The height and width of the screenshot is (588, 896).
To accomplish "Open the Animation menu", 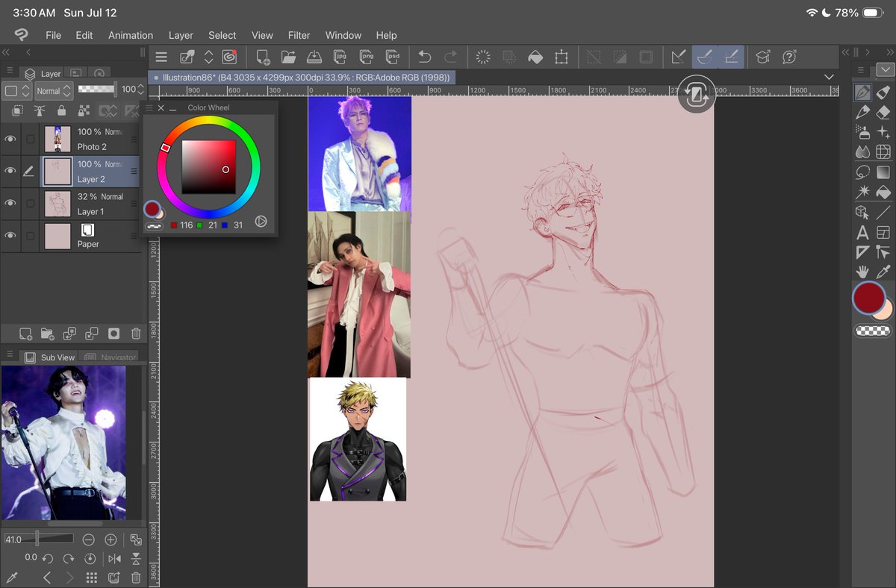I will 131,35.
